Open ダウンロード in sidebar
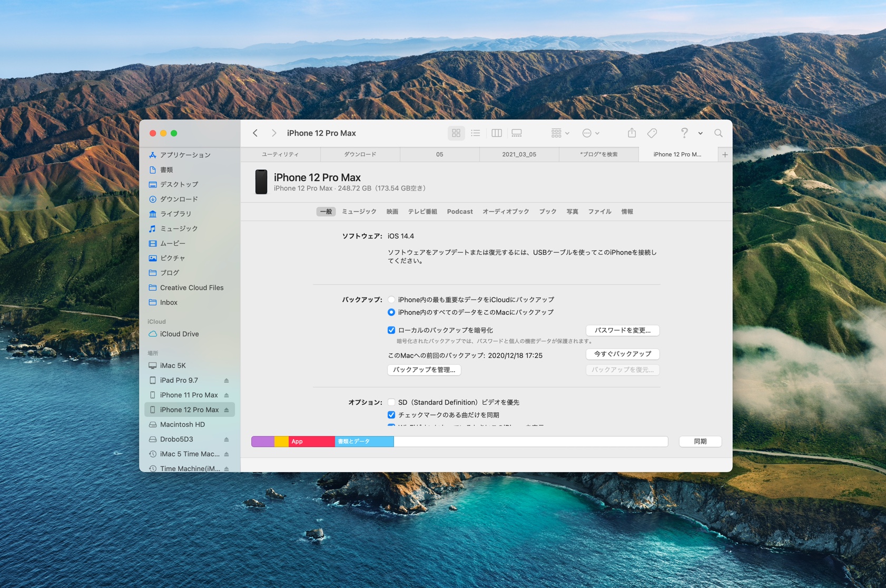The image size is (886, 588). tap(190, 199)
